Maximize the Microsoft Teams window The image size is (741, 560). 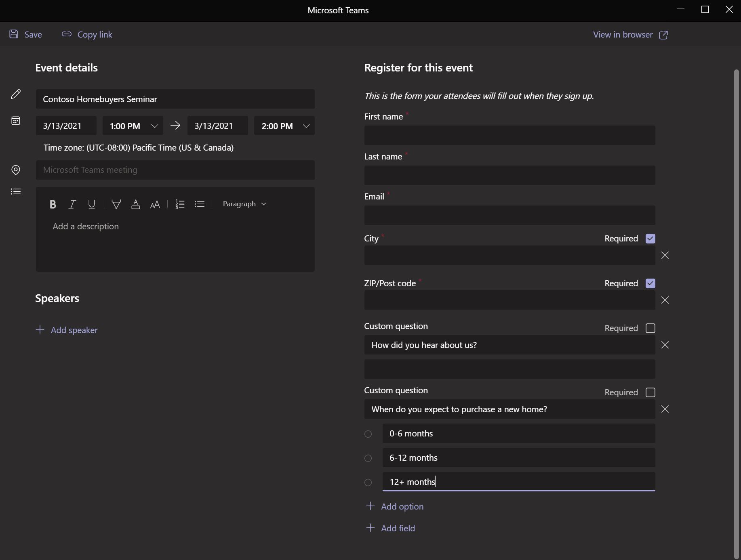(705, 9)
